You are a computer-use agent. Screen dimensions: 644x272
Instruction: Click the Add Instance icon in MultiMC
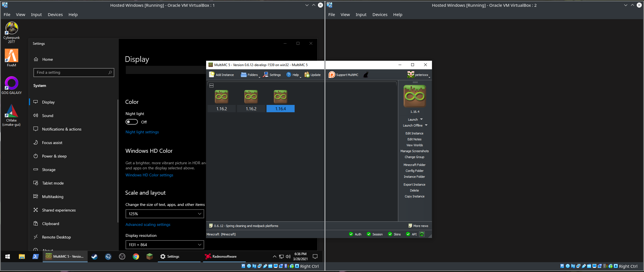click(212, 74)
